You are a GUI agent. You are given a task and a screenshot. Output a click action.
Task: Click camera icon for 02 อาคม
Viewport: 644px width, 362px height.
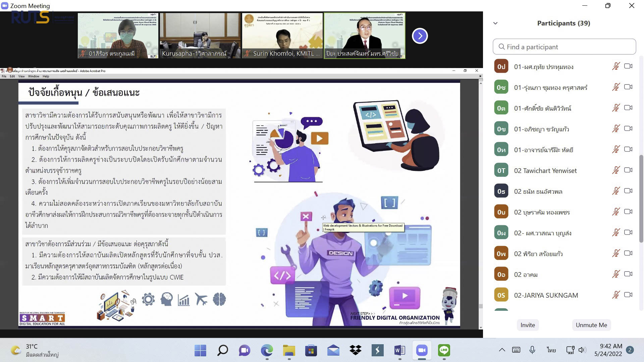(628, 274)
